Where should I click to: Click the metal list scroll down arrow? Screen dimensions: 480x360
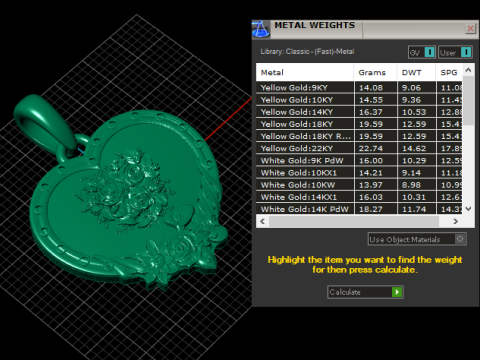[468, 209]
